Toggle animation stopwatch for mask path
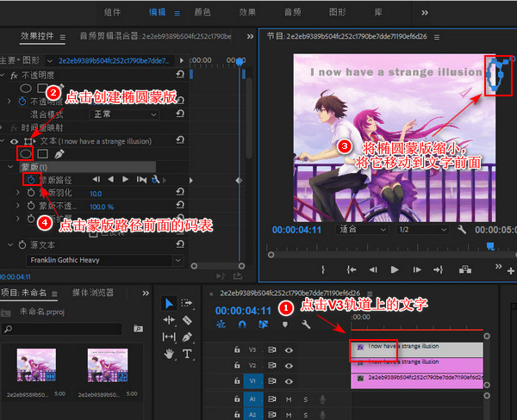517x420 pixels. [x=31, y=180]
